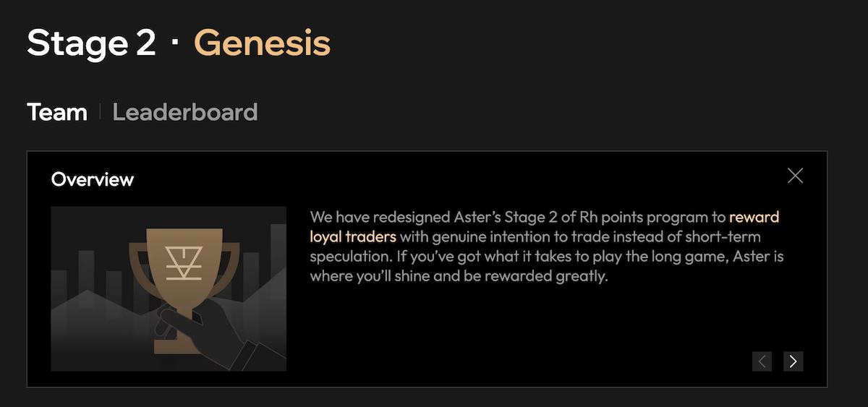Click the trophy's golden base
This screenshot has width=868, height=407.
176,346
